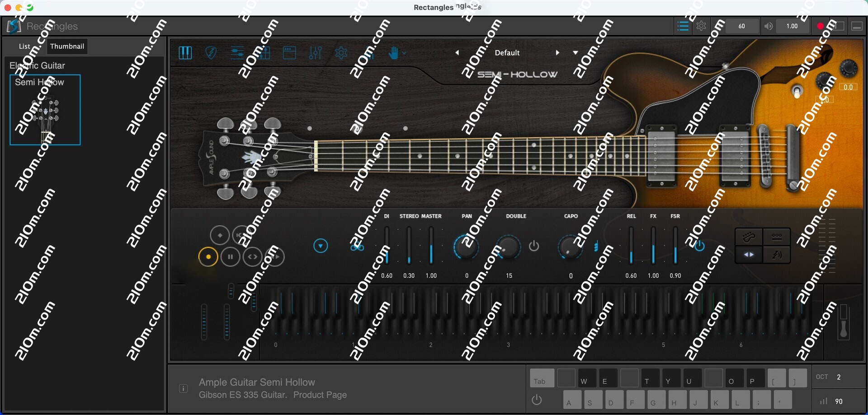Image resolution: width=868 pixels, height=415 pixels.
Task: Toggle the computer keyboard power button
Action: pyautogui.click(x=537, y=400)
